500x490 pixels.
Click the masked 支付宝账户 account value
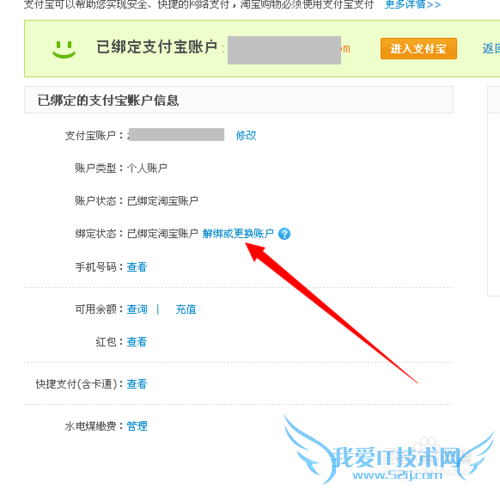(176, 135)
